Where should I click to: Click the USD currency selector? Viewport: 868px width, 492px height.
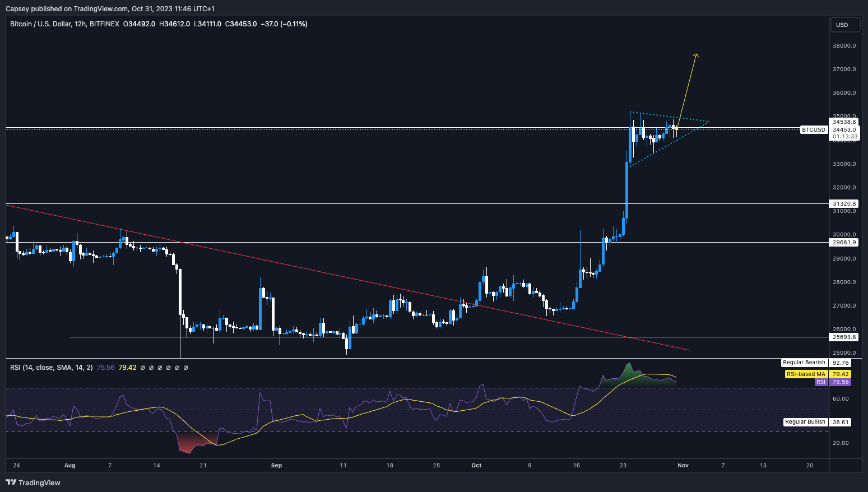pyautogui.click(x=842, y=25)
